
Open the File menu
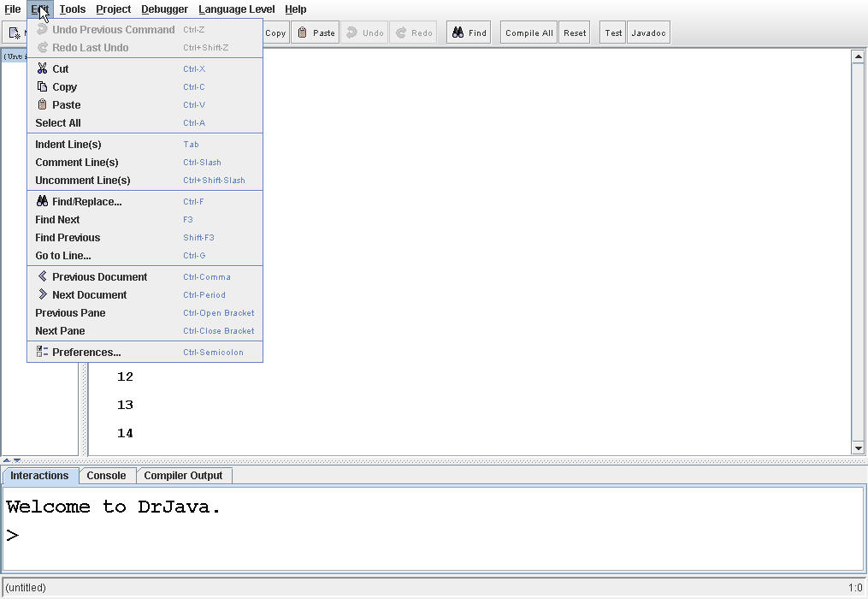pyautogui.click(x=12, y=9)
